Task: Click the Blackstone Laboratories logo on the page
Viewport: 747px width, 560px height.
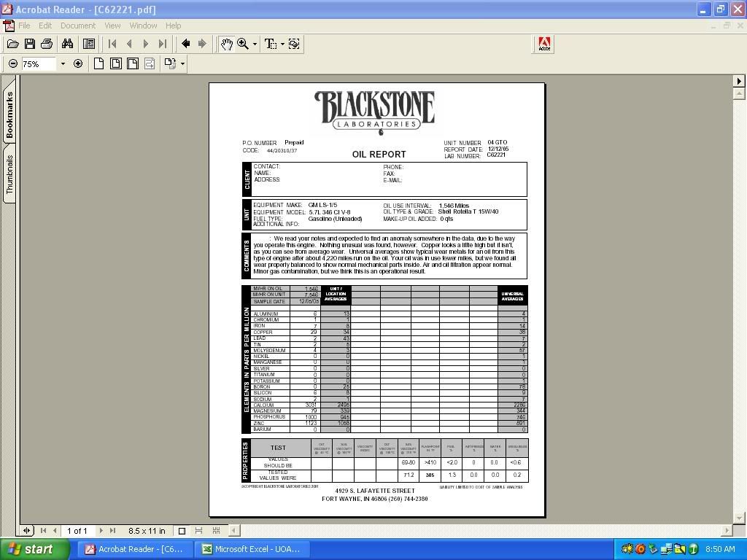Action: pyautogui.click(x=374, y=112)
